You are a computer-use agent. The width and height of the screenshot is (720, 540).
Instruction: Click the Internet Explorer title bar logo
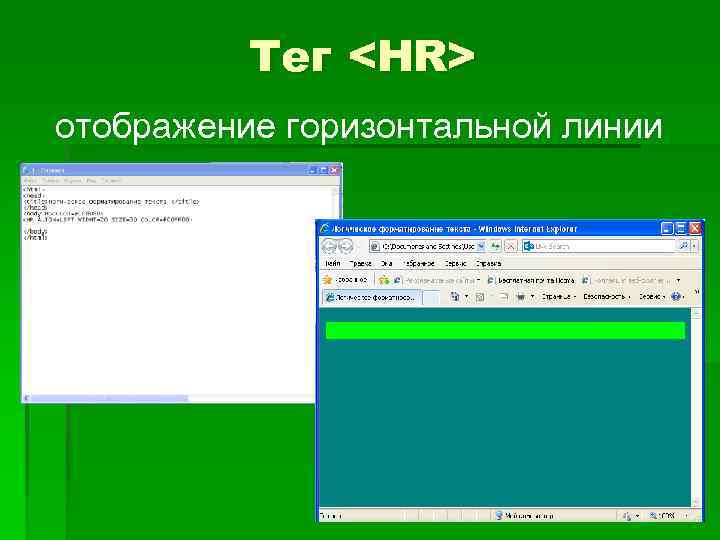click(325, 228)
